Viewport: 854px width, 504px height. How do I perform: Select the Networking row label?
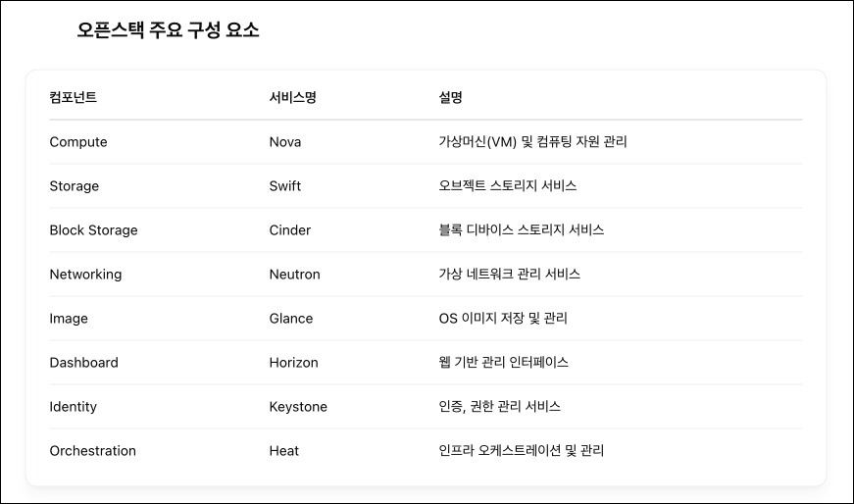click(x=85, y=275)
